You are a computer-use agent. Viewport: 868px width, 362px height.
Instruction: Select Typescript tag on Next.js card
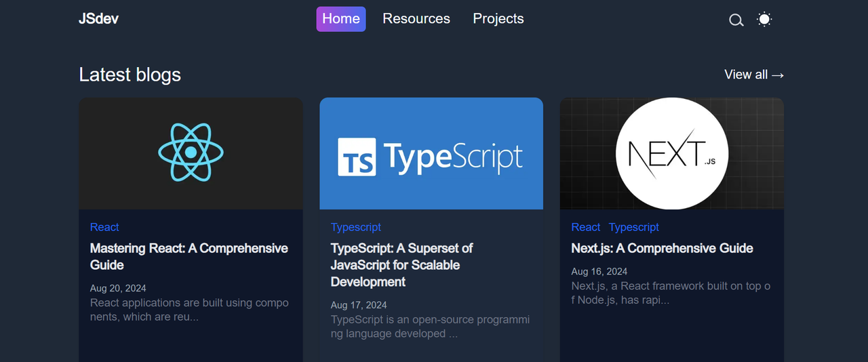pos(634,227)
